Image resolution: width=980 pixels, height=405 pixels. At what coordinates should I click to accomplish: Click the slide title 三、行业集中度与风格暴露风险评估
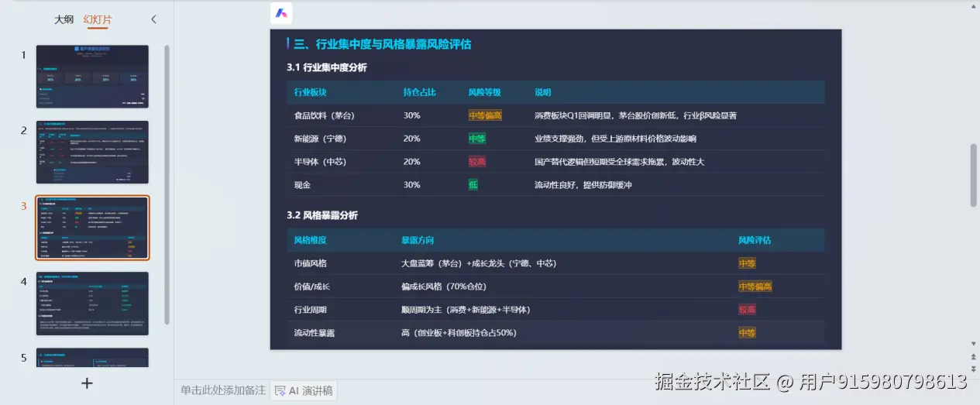click(x=383, y=44)
